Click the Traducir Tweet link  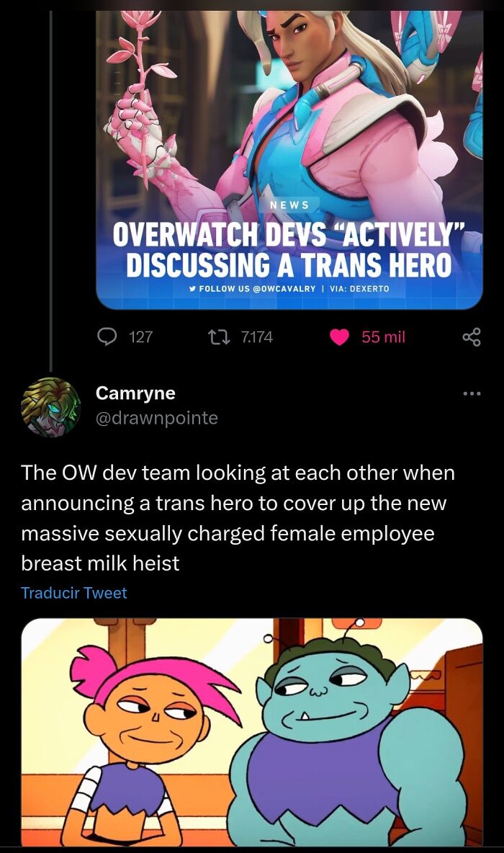(74, 592)
